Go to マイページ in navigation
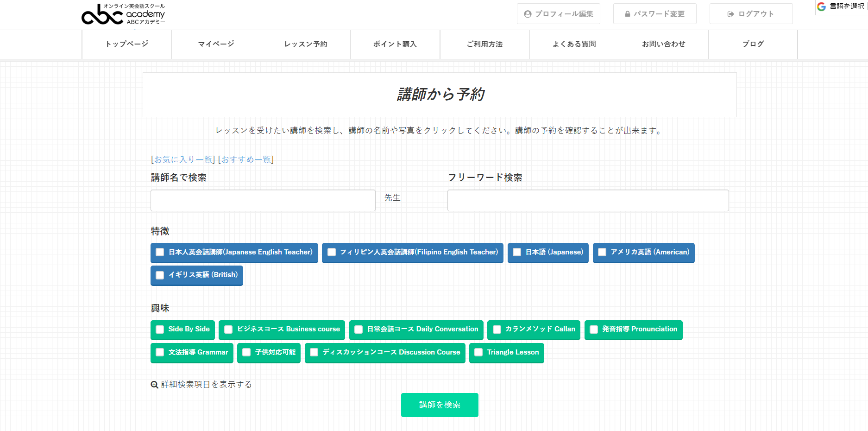This screenshot has width=868, height=431. click(x=216, y=44)
